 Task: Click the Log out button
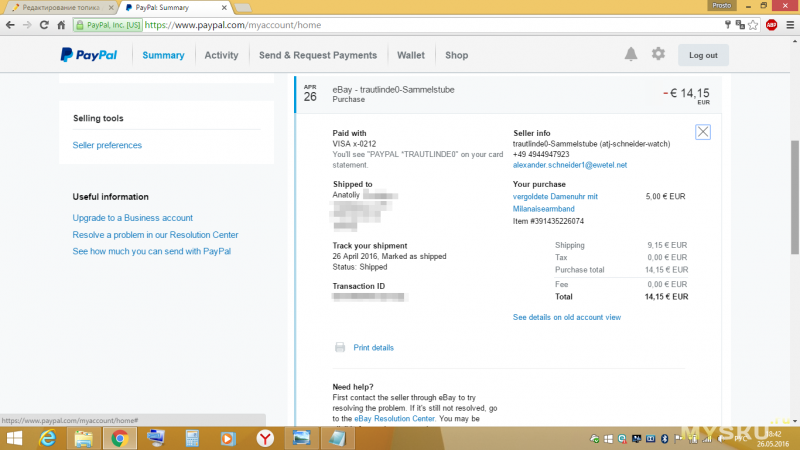pos(703,55)
